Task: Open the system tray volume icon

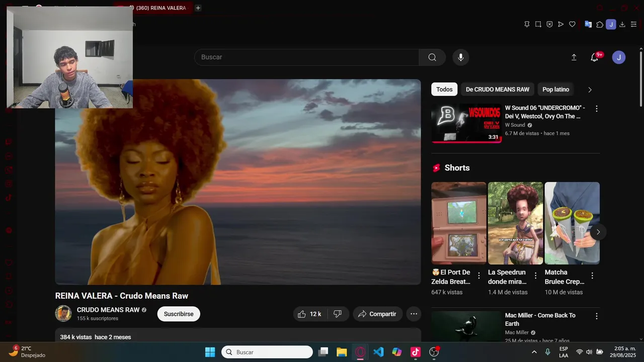Action: (589, 352)
